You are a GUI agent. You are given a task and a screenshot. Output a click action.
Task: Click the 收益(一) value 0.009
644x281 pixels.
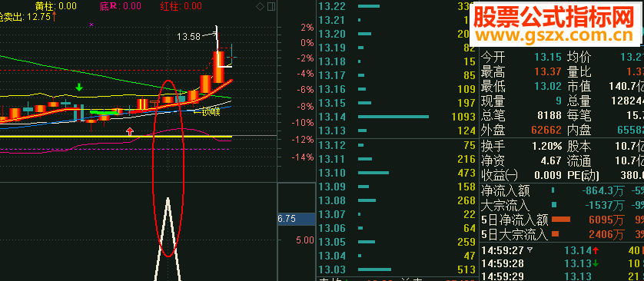[x=548, y=175]
